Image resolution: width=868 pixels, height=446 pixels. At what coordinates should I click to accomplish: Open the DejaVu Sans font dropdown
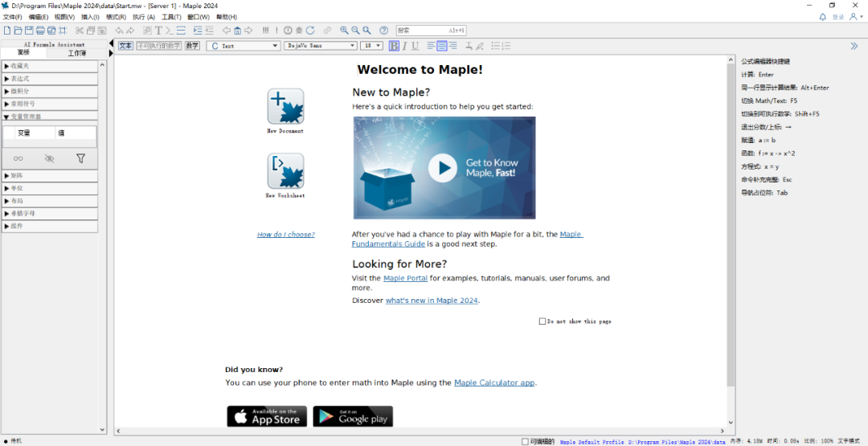point(320,46)
